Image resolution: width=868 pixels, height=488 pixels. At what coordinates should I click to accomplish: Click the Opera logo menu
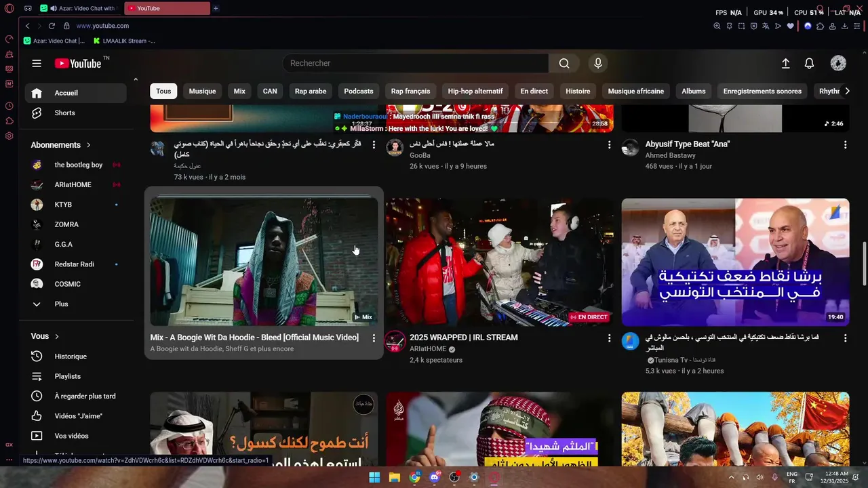click(x=9, y=9)
